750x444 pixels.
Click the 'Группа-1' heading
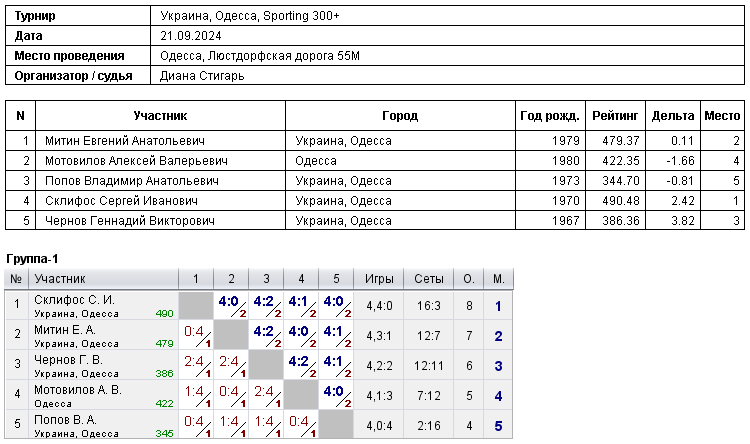32,259
